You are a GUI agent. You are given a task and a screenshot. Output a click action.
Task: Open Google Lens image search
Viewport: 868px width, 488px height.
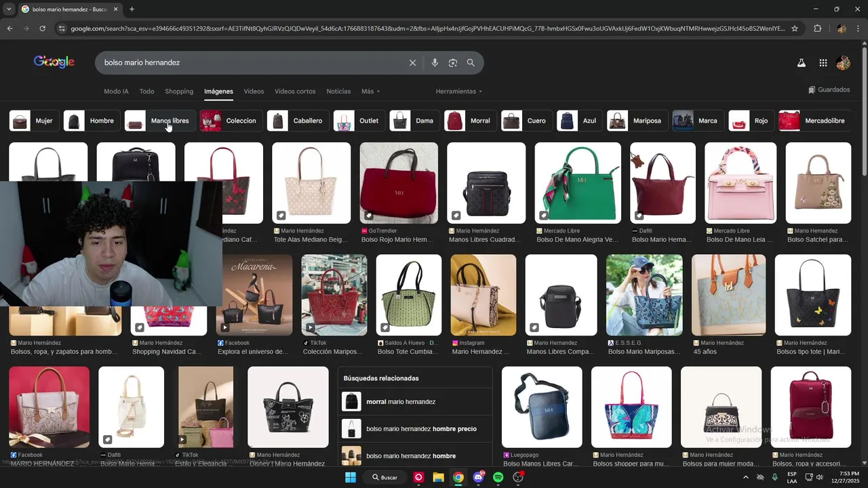click(x=453, y=62)
